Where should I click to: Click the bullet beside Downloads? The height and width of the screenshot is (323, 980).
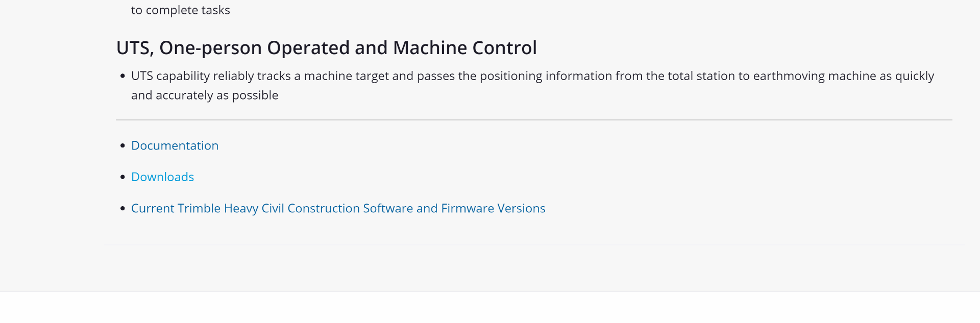122,177
